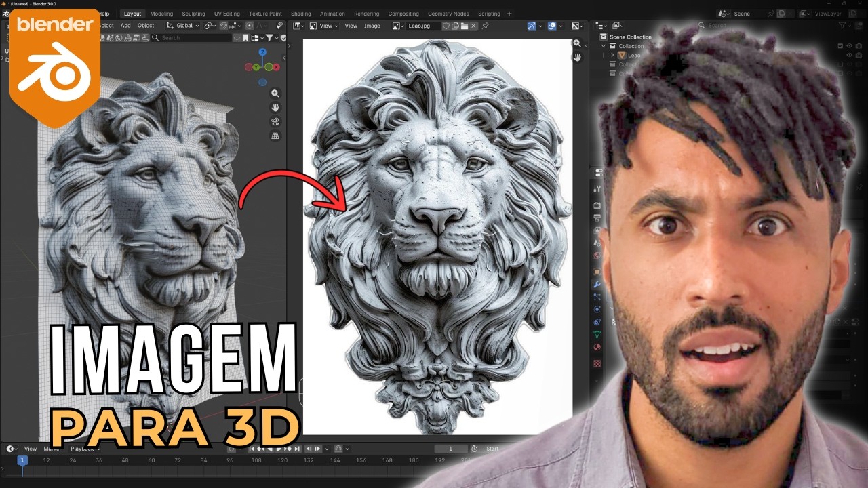
Task: Browse linked images next to Leao.jpg
Action: pos(398,26)
